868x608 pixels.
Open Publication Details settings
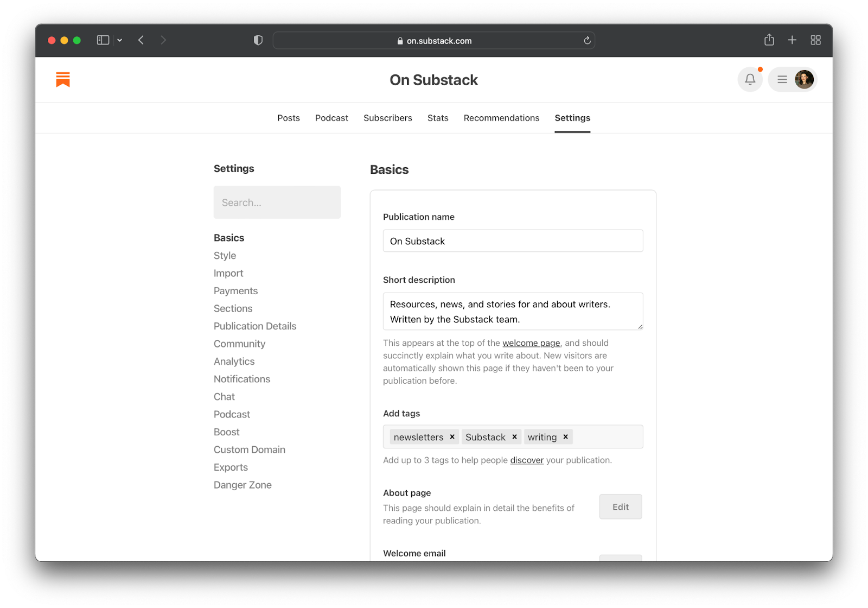[x=255, y=326]
